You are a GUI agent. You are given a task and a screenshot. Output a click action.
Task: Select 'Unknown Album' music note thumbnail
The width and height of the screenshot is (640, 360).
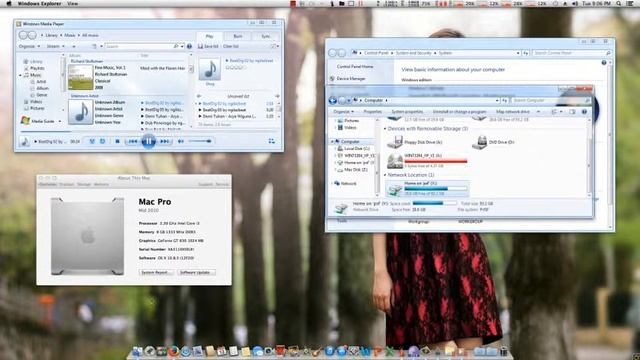coord(80,112)
